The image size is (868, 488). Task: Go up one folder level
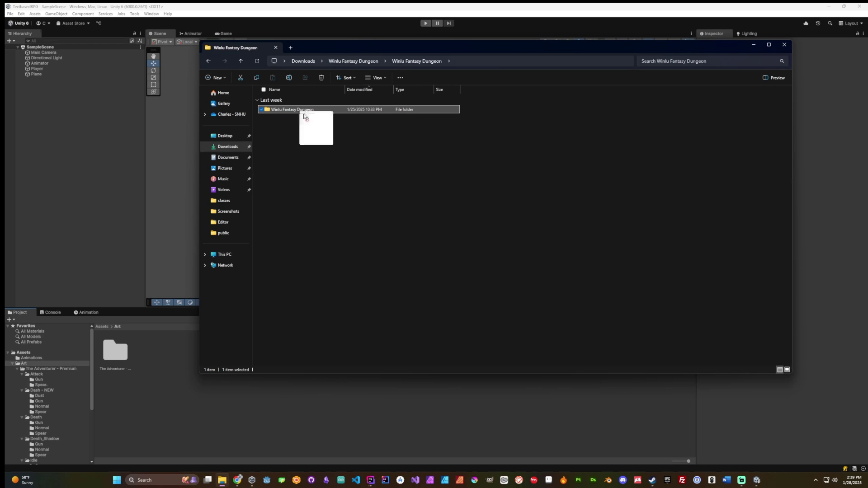coord(241,61)
